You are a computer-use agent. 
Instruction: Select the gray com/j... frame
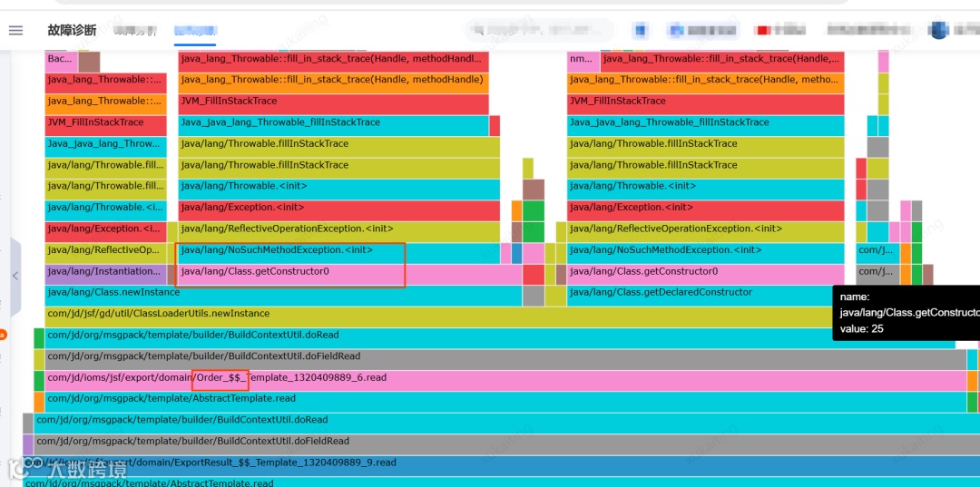click(x=877, y=274)
